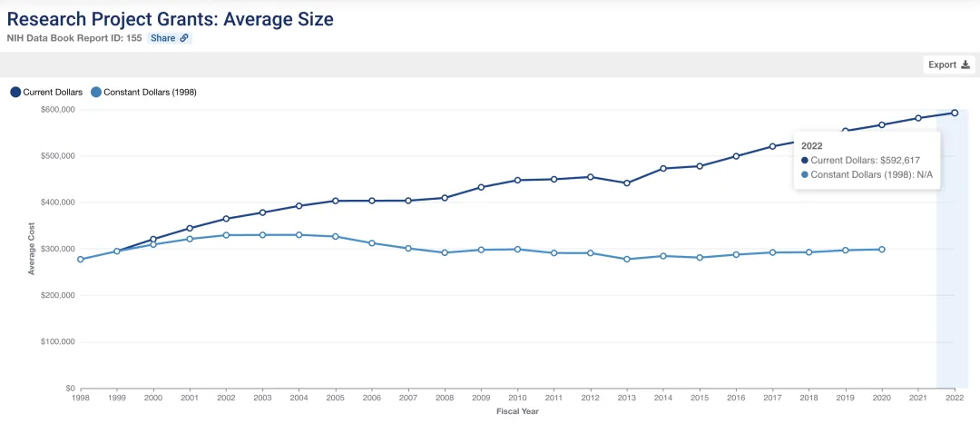The image size is (980, 424).
Task: Click the Research Project Grants: Average Size title
Action: click(170, 18)
